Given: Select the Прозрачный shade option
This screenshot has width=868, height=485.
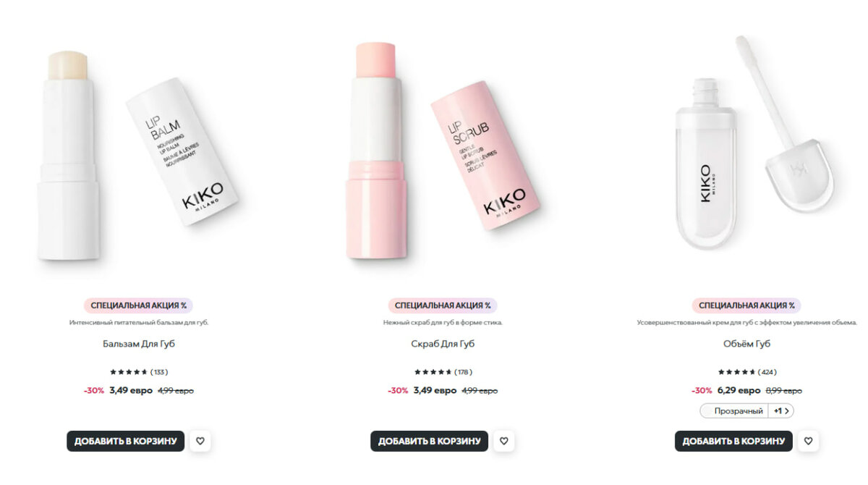Looking at the screenshot, I should point(734,410).
